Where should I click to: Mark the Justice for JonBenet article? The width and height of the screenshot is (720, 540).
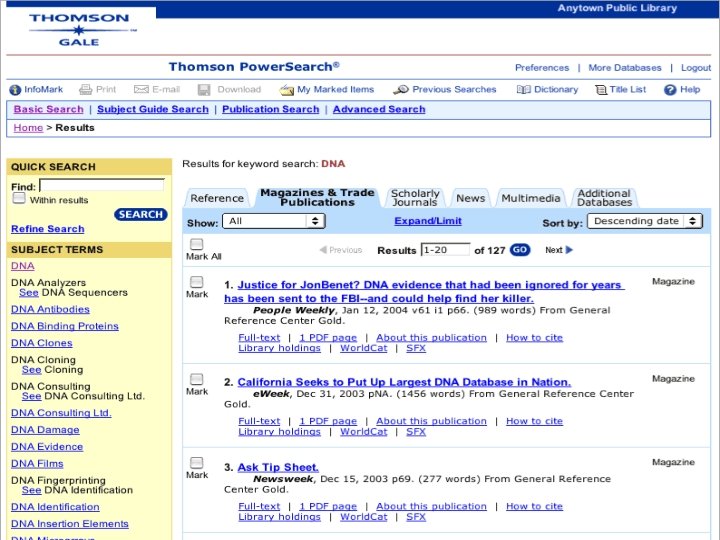coord(197,281)
